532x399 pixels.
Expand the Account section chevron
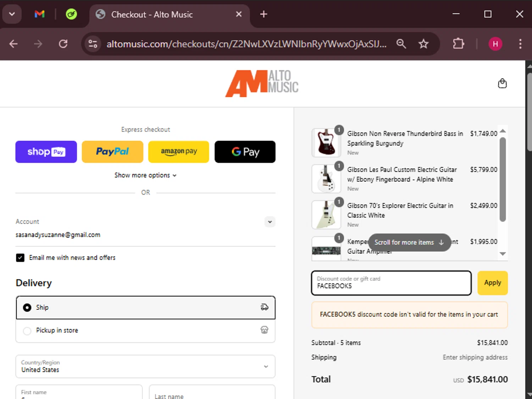point(270,222)
